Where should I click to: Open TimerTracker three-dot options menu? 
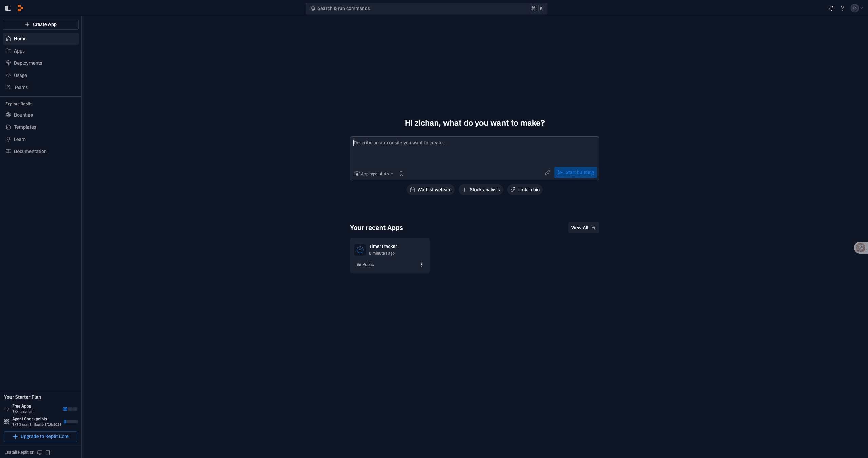click(x=421, y=265)
